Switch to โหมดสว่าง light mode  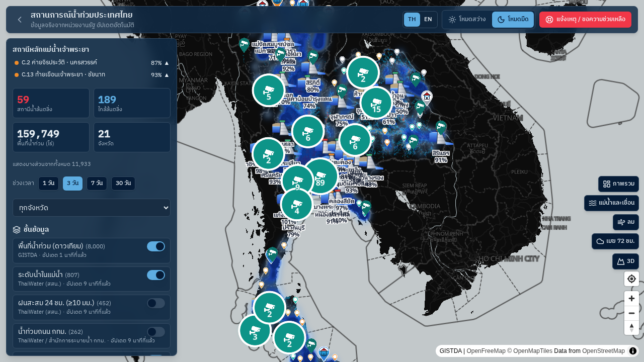(x=467, y=20)
